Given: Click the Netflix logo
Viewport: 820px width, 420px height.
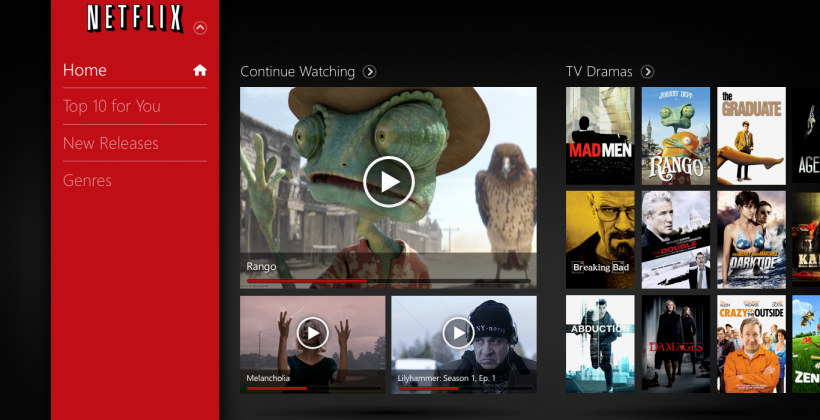Looking at the screenshot, I should click(135, 18).
